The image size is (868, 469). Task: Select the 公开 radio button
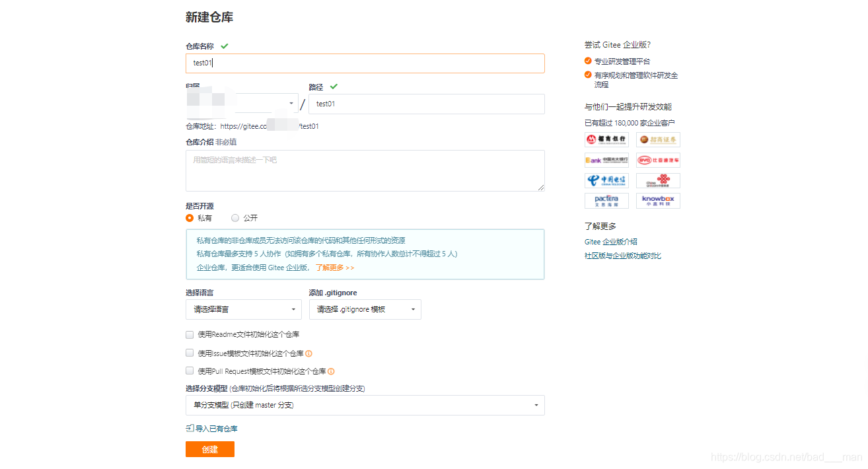(x=235, y=218)
